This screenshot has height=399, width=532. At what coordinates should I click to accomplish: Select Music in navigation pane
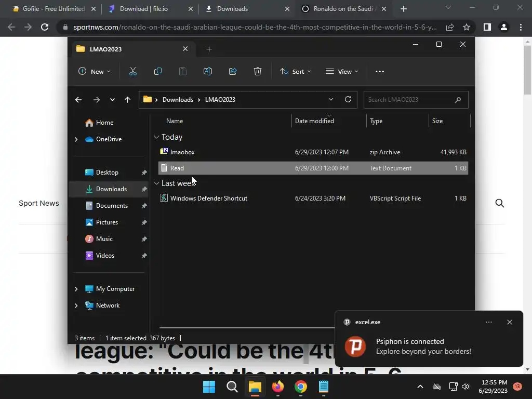(104, 239)
